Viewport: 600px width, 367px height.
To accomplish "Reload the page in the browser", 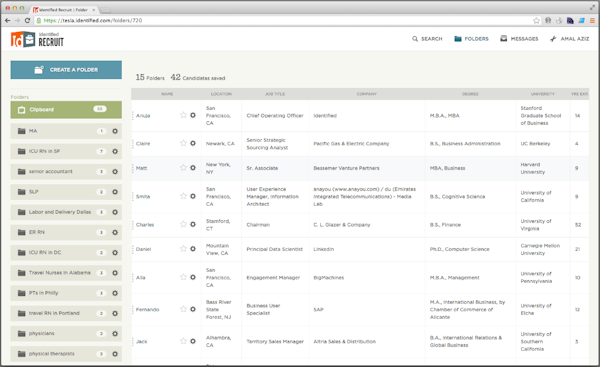I will tap(27, 20).
